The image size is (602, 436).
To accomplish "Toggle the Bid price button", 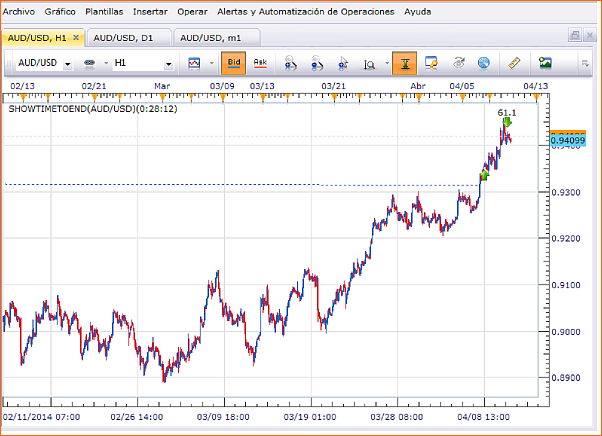I will pos(233,63).
